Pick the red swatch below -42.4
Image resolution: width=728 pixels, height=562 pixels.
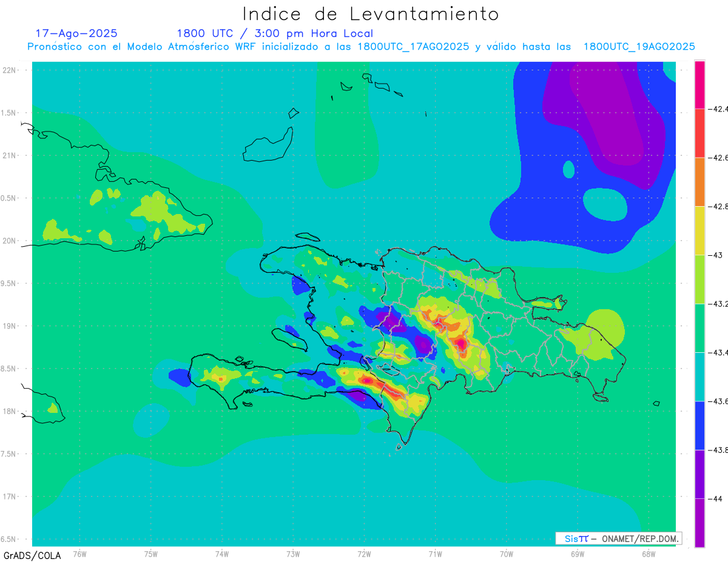pyautogui.click(x=699, y=133)
